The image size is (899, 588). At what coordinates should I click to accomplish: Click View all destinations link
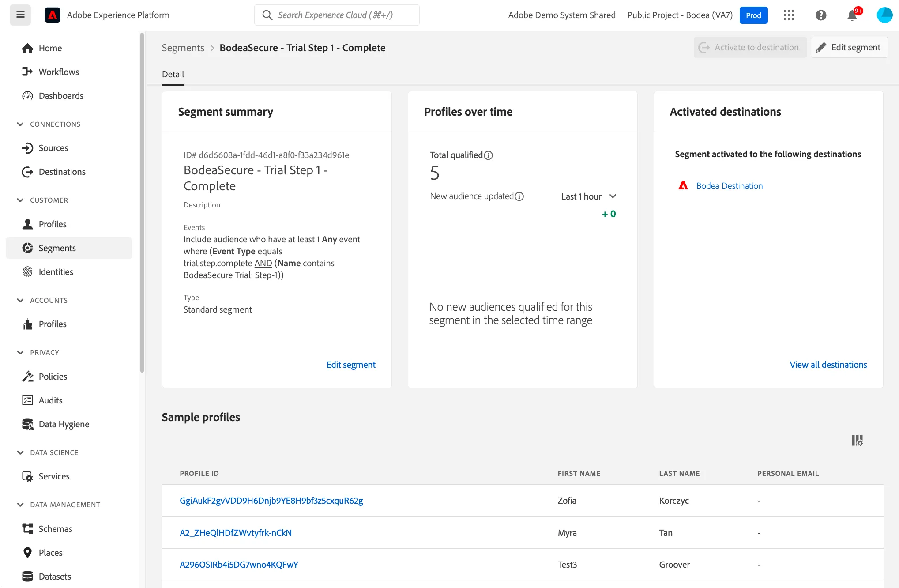[x=828, y=365]
